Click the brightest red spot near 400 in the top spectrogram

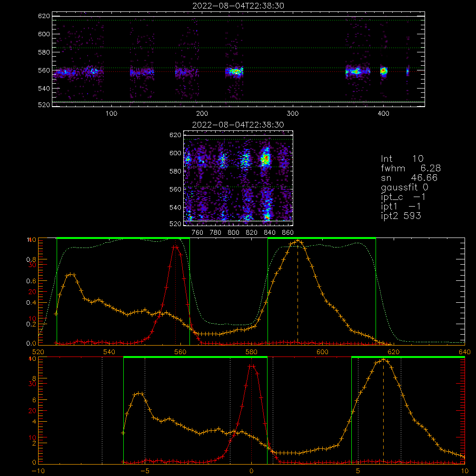[x=383, y=71]
